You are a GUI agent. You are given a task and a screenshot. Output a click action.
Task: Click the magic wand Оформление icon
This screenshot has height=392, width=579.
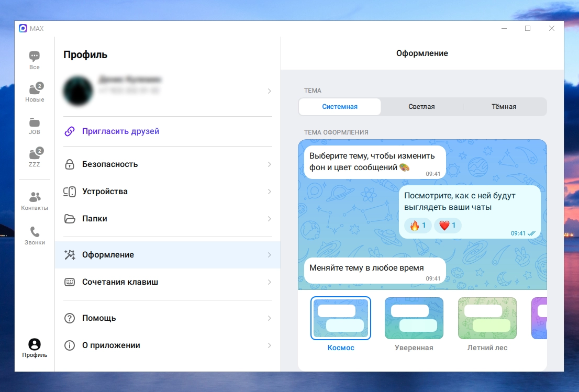coord(70,255)
